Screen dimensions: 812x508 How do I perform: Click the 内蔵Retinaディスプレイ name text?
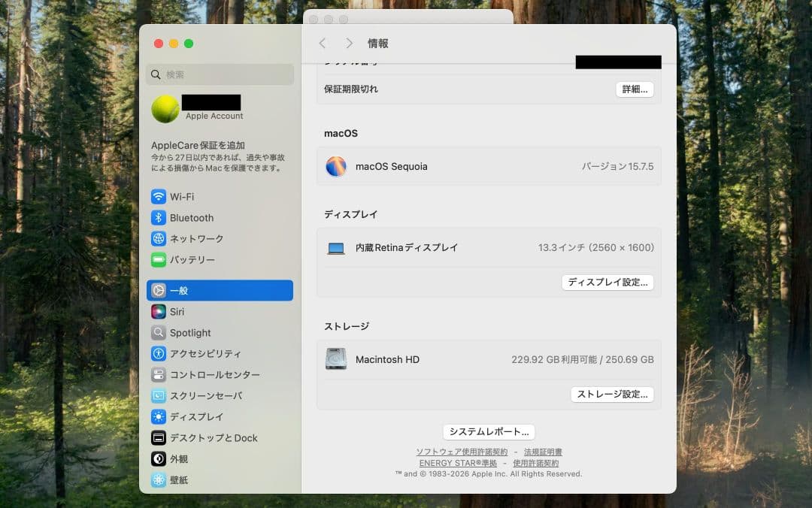(x=407, y=247)
